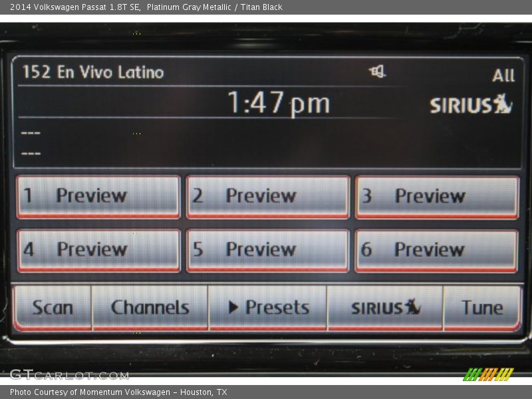This screenshot has width=532, height=399.
Task: Click the GTCARLOT.COM watermark
Action: click(69, 375)
